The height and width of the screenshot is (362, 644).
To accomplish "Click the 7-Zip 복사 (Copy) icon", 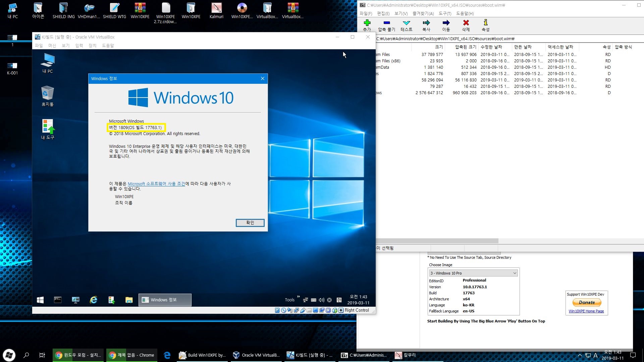I will tap(426, 23).
